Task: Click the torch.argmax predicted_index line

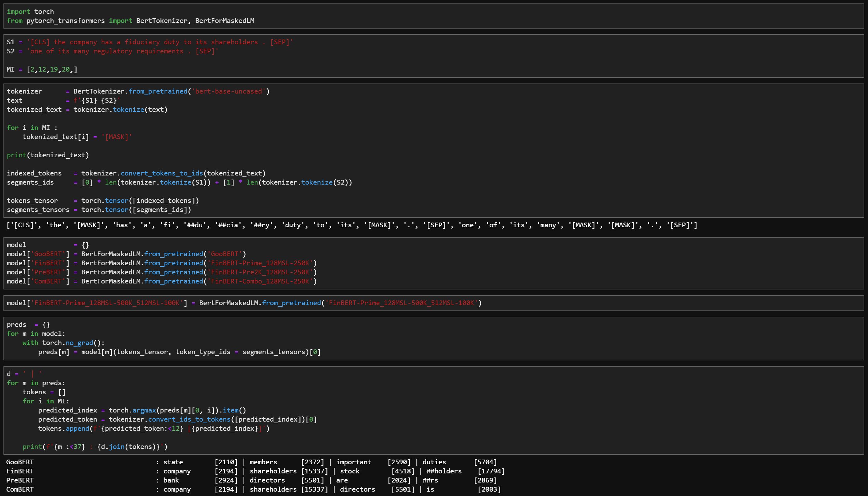Action: coord(142,411)
